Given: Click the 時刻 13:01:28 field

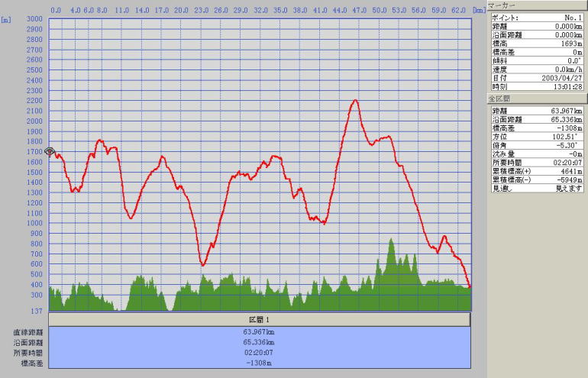Looking at the screenshot, I should pos(536,87).
